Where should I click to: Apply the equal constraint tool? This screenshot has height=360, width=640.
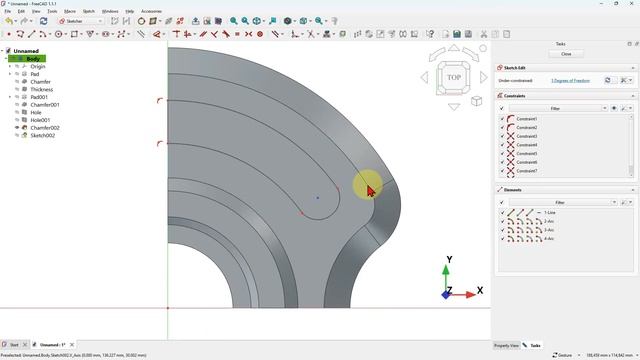pos(237,34)
